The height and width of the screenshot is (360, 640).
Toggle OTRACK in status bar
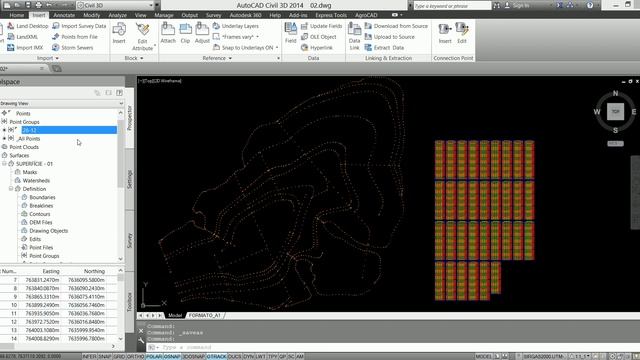[216, 357]
